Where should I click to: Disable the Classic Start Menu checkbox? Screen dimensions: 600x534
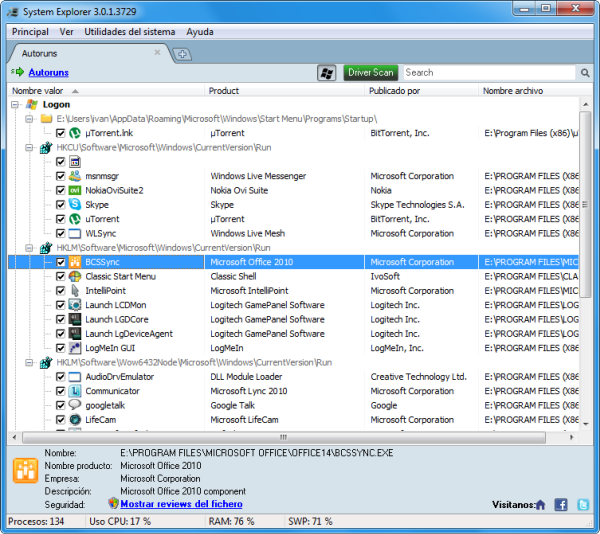(60, 276)
